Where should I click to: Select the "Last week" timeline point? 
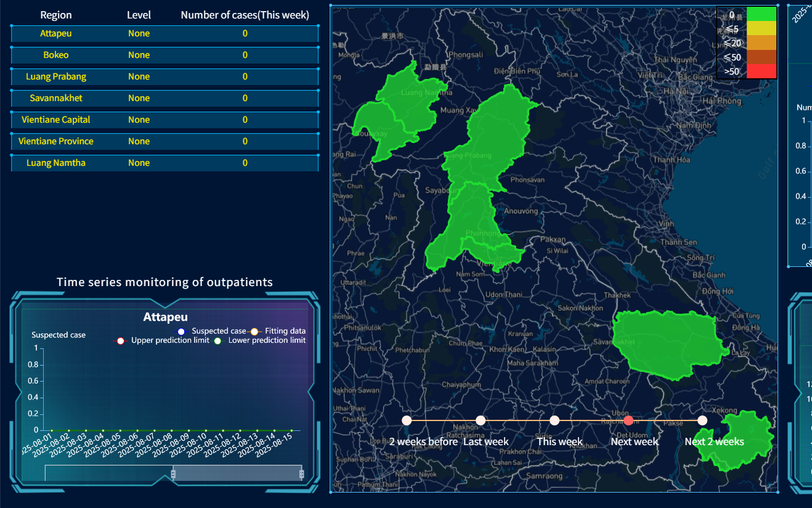481,420
